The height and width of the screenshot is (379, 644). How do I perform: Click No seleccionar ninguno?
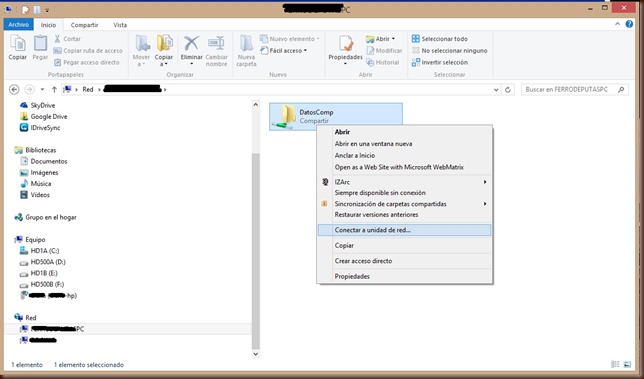(x=449, y=51)
